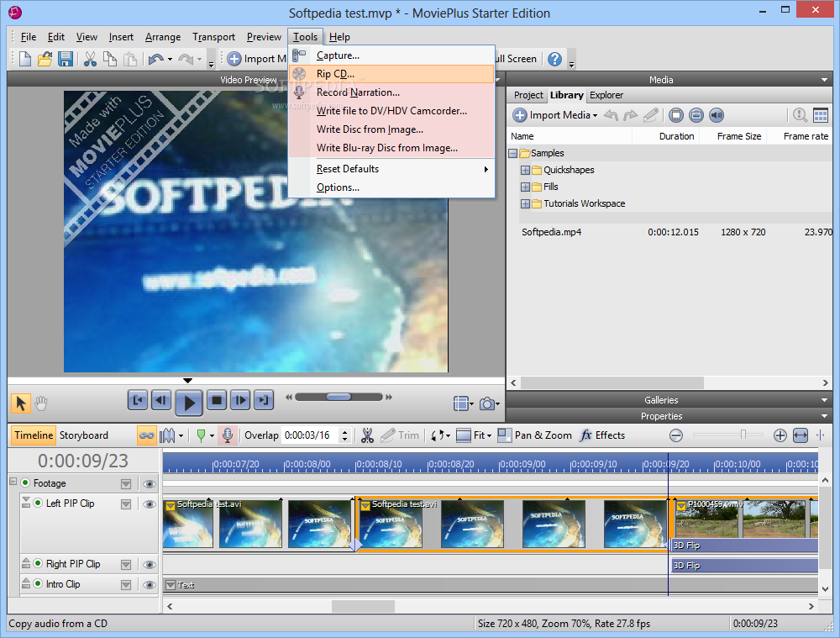The width and height of the screenshot is (840, 638).
Task: Toggle the green enable dot for Left PIP Clip
Action: pos(38,503)
